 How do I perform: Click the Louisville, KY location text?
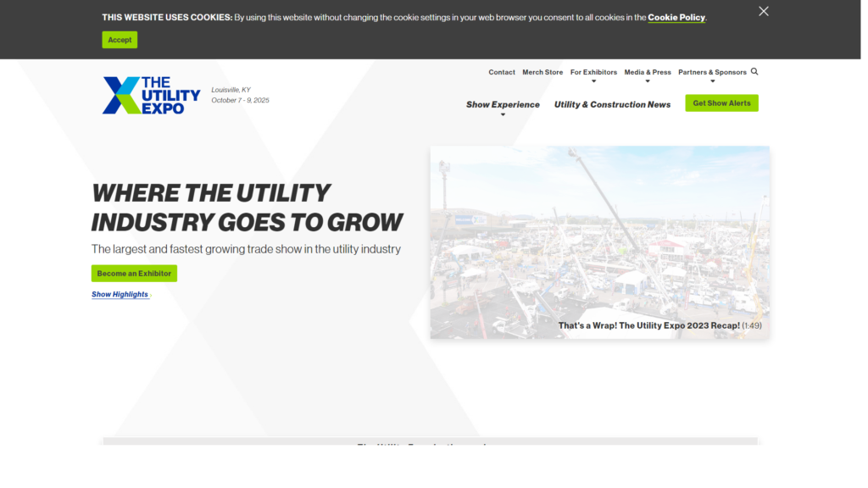pos(232,91)
